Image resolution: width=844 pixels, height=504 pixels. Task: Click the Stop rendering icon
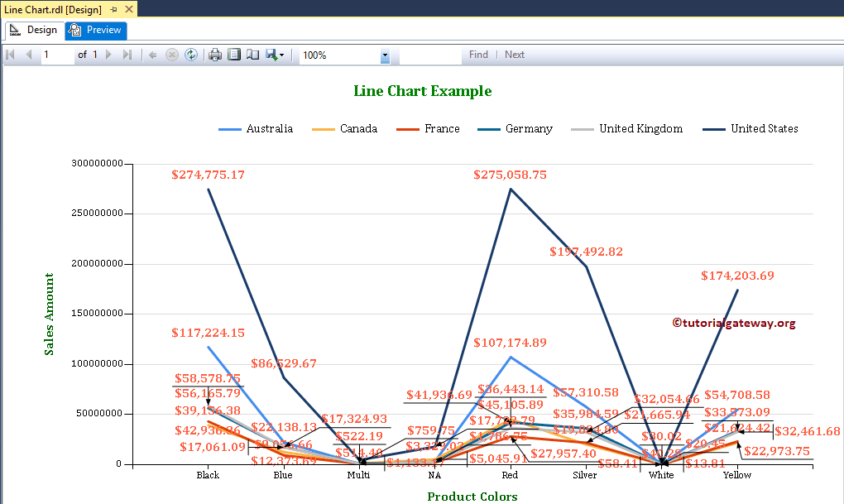(x=172, y=55)
